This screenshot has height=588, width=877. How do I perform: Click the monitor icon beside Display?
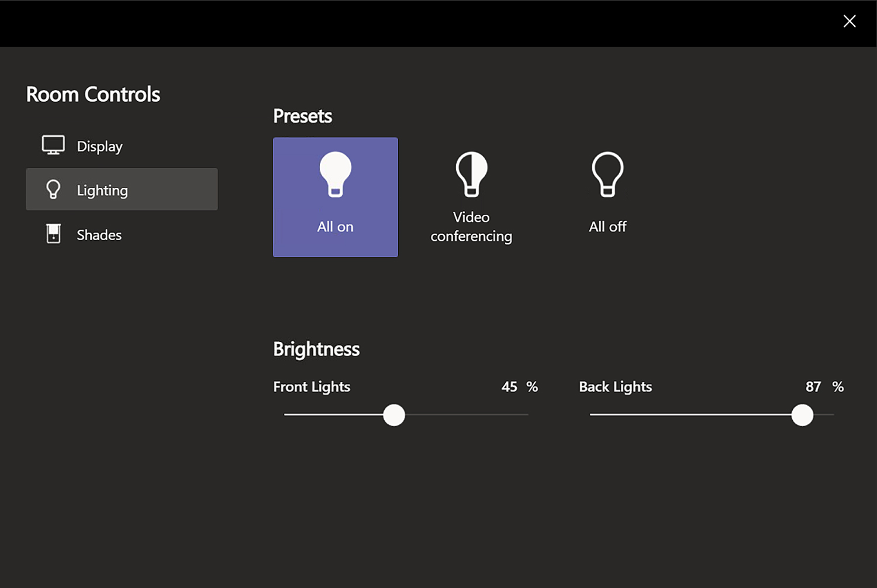[53, 146]
